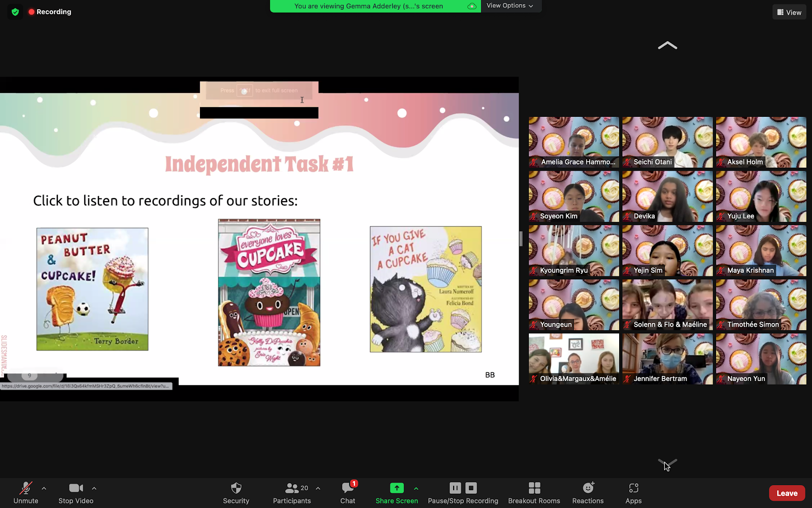Click muted mic icon on Soyeon Kim's tile
The image size is (812, 508).
pos(534,216)
